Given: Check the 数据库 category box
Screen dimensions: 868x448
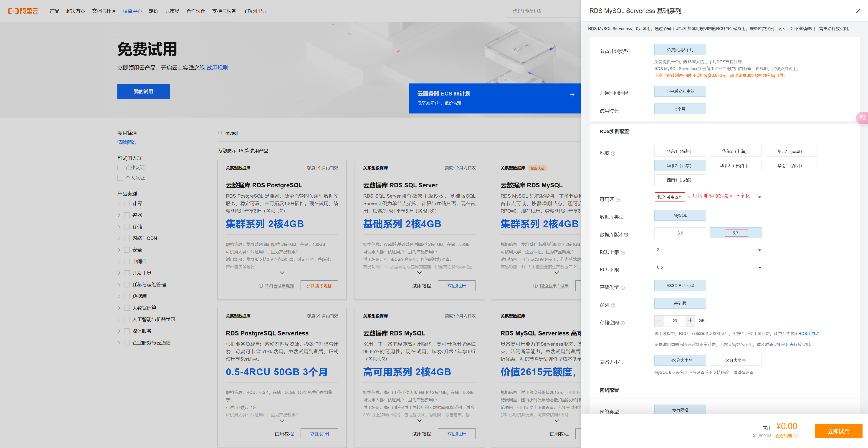Looking at the screenshot, I should [x=127, y=296].
